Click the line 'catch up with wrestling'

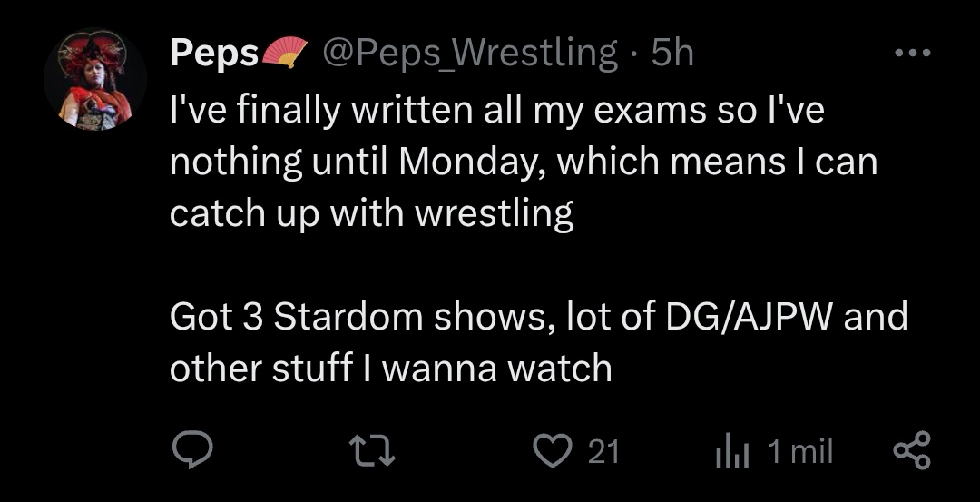(x=371, y=214)
